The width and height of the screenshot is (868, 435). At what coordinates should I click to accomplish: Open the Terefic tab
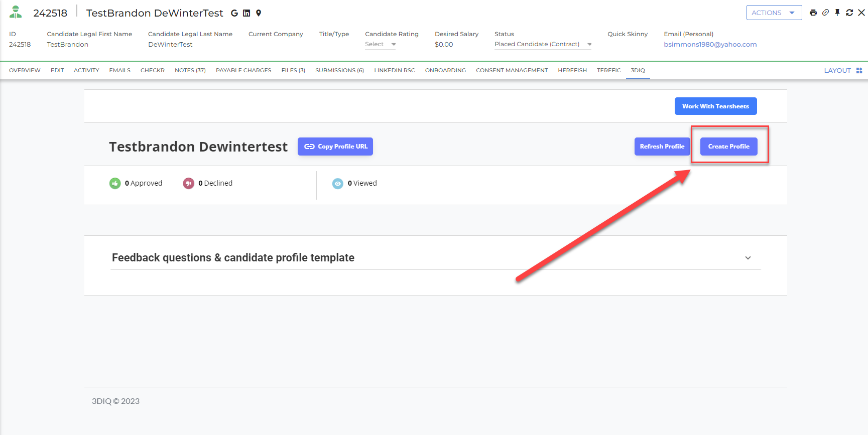pos(609,70)
